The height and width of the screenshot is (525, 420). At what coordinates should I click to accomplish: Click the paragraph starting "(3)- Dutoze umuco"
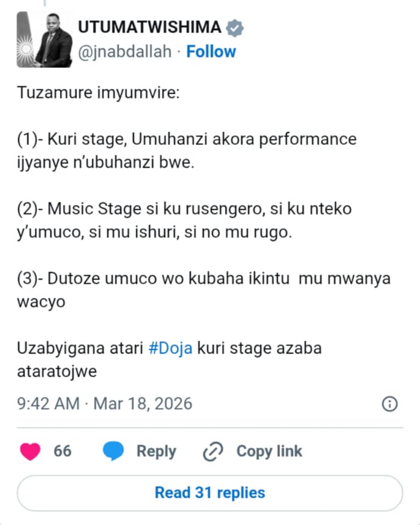(203, 290)
